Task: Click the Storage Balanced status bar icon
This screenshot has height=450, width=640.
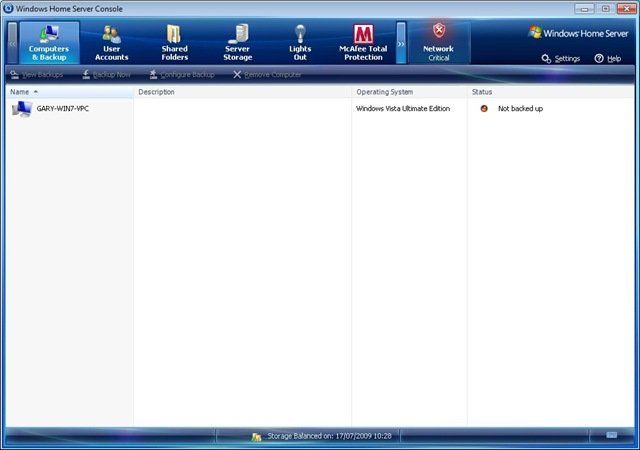Action: pyautogui.click(x=256, y=437)
